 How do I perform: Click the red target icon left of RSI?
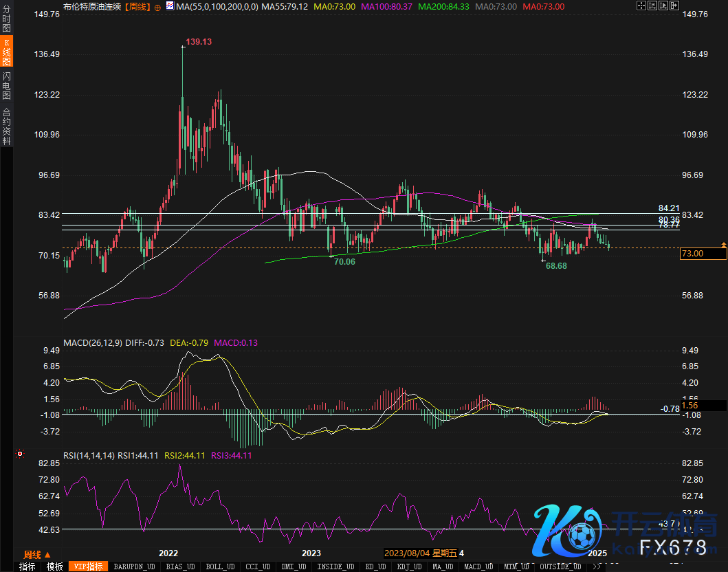click(x=20, y=454)
